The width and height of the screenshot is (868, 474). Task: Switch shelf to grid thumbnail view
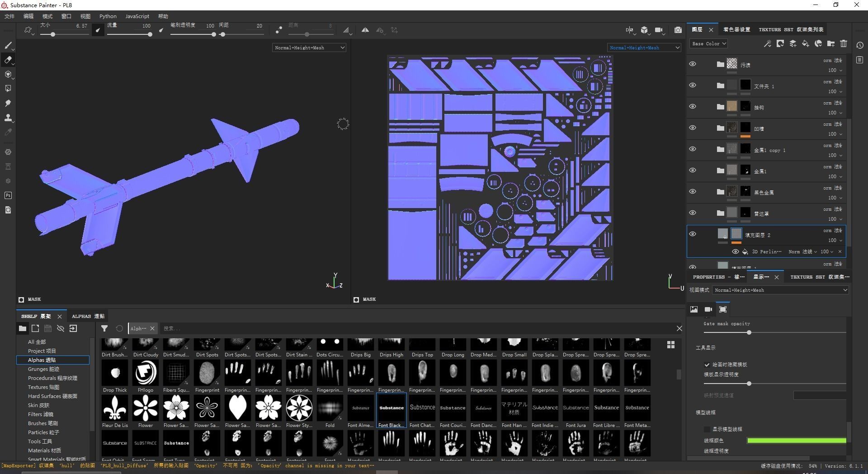point(671,345)
